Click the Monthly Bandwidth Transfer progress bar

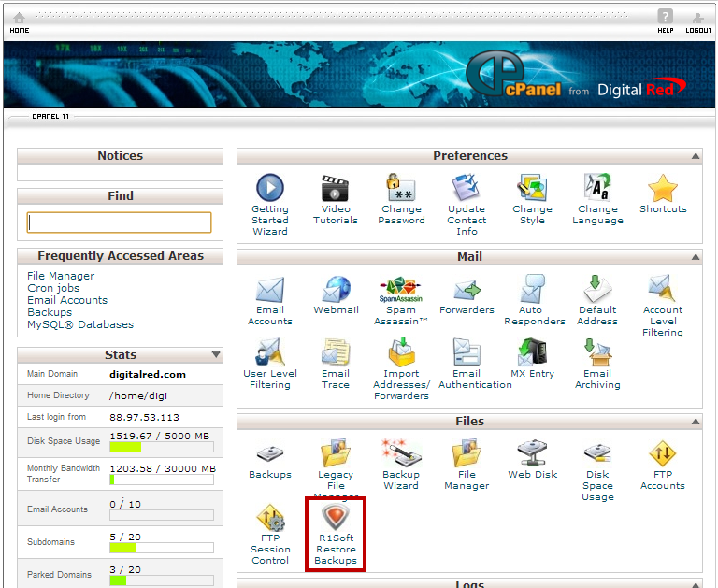click(162, 480)
